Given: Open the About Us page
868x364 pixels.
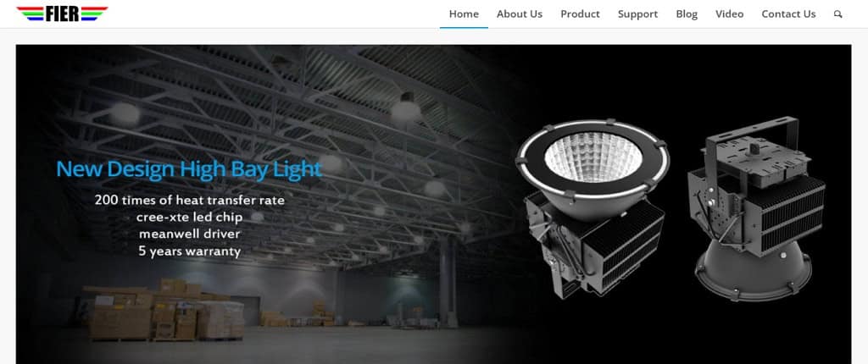Looking at the screenshot, I should coord(520,14).
